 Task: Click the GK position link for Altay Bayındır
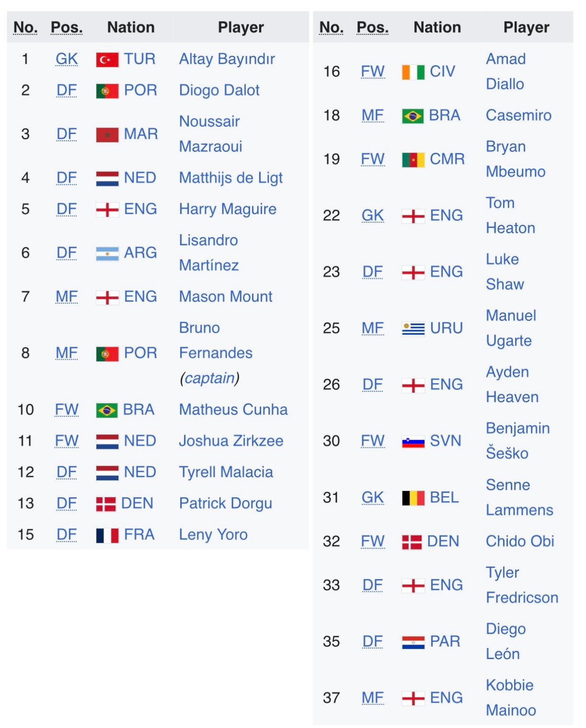click(67, 59)
